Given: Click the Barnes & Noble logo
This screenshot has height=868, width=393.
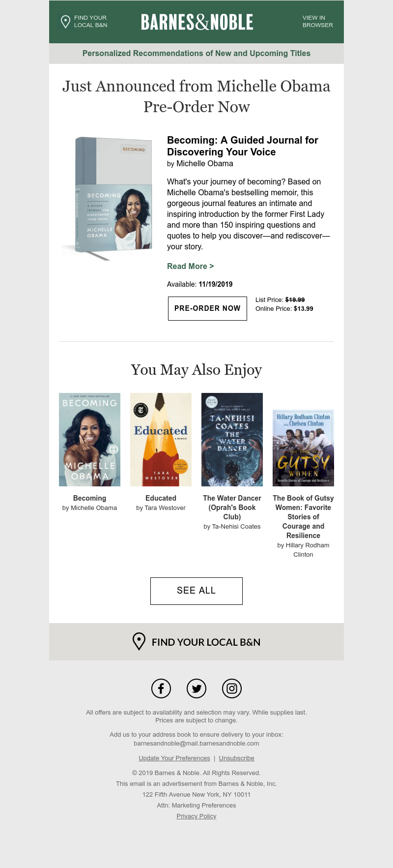Looking at the screenshot, I should pyautogui.click(x=197, y=22).
